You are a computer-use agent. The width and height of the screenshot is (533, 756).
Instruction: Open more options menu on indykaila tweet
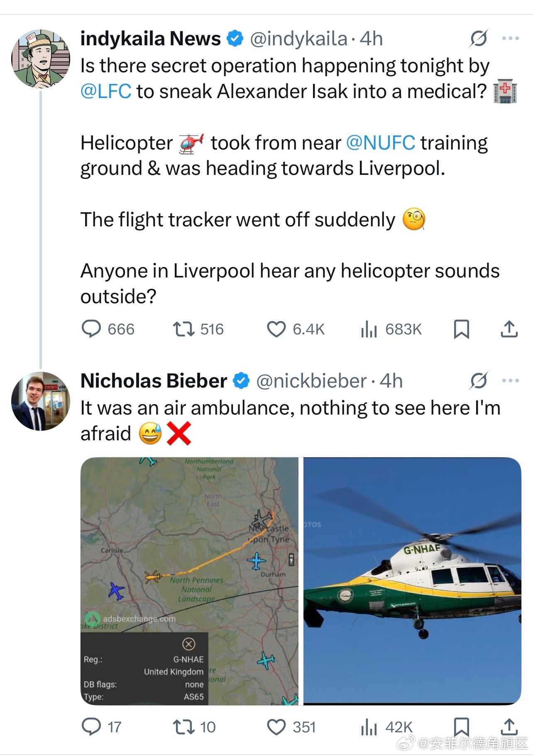pos(510,39)
